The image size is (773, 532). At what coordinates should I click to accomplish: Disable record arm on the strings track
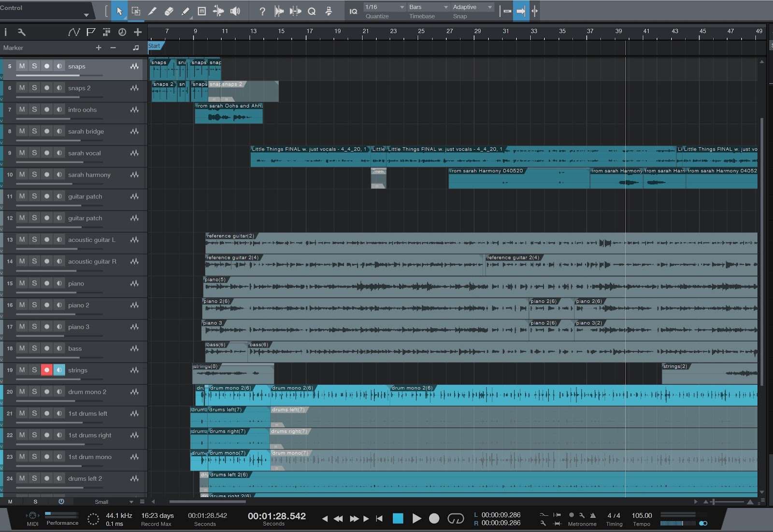click(x=46, y=370)
